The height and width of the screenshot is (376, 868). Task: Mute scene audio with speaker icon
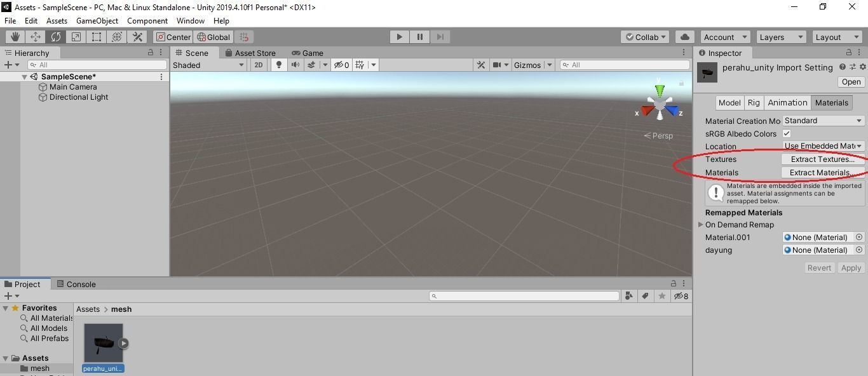click(295, 65)
